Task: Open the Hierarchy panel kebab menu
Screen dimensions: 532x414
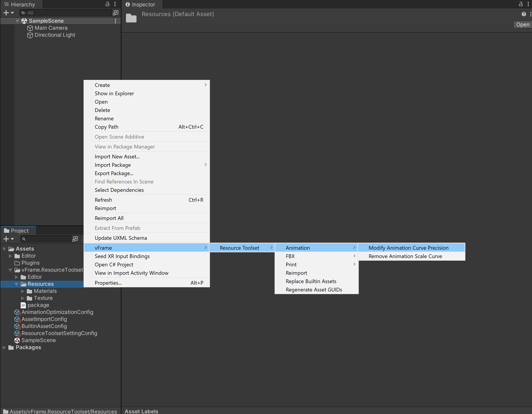Action: pos(115,4)
